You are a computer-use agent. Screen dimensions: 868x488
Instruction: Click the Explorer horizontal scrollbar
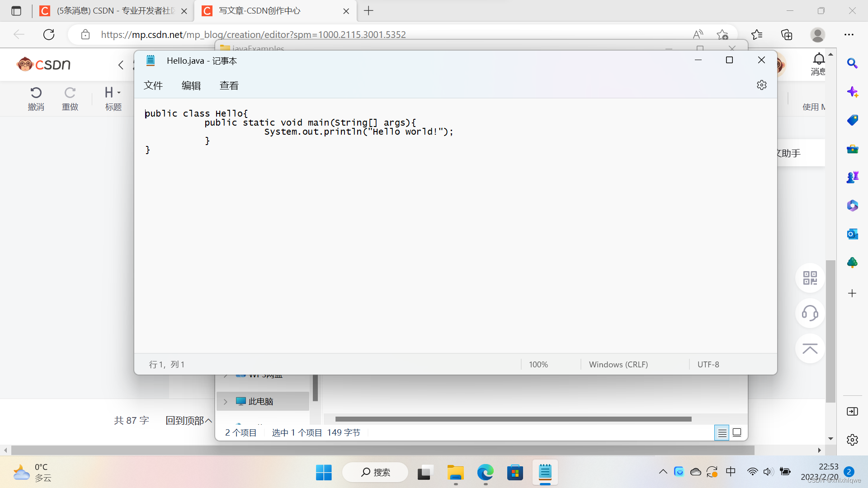(x=513, y=419)
